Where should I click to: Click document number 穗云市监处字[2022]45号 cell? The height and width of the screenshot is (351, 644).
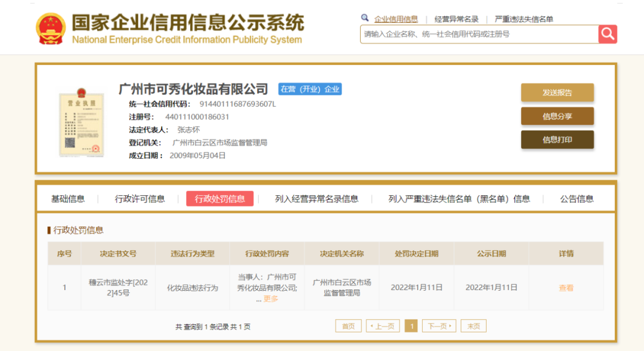(x=118, y=288)
